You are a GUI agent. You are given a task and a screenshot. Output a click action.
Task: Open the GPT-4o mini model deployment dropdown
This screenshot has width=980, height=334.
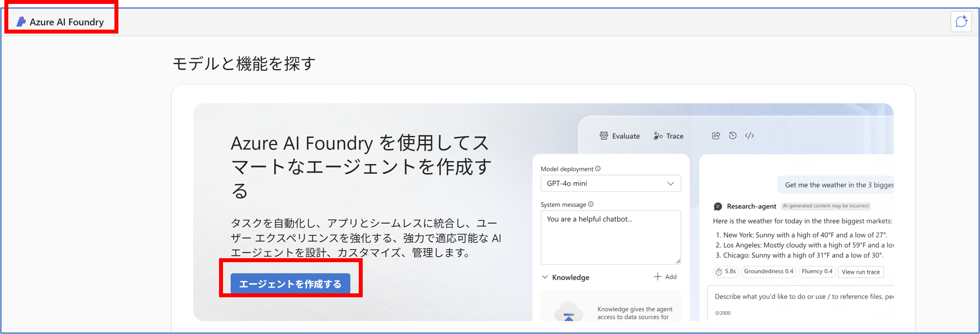[610, 183]
